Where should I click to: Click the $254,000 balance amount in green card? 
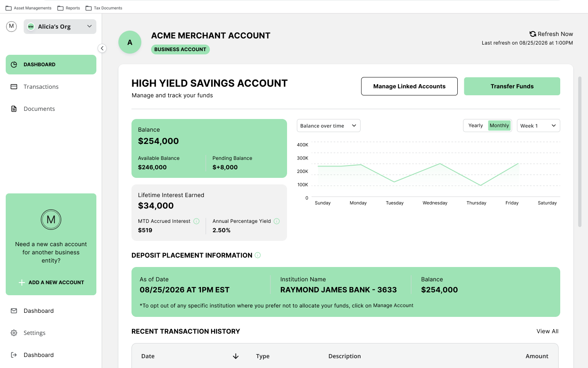coord(158,141)
